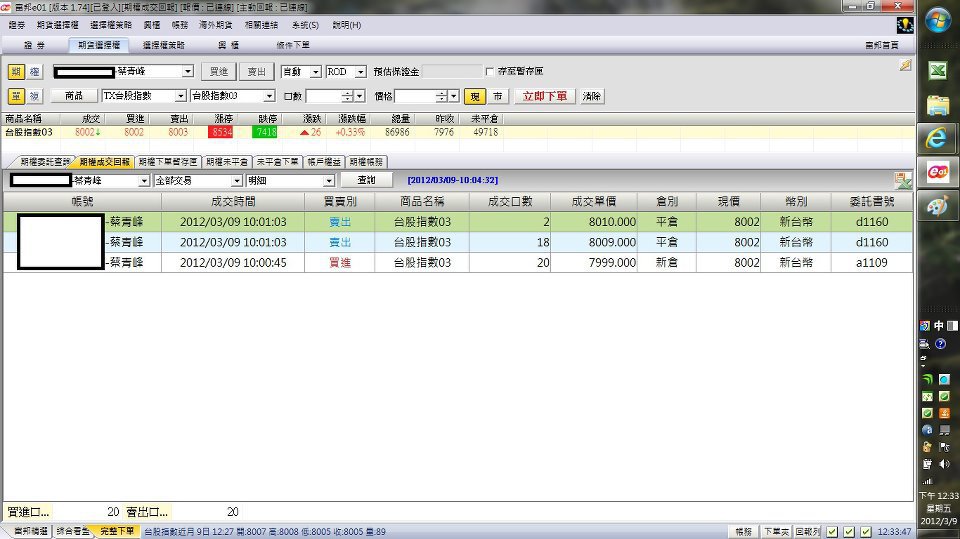Select 市 market price toggle
The height and width of the screenshot is (539, 960).
pyautogui.click(x=497, y=96)
